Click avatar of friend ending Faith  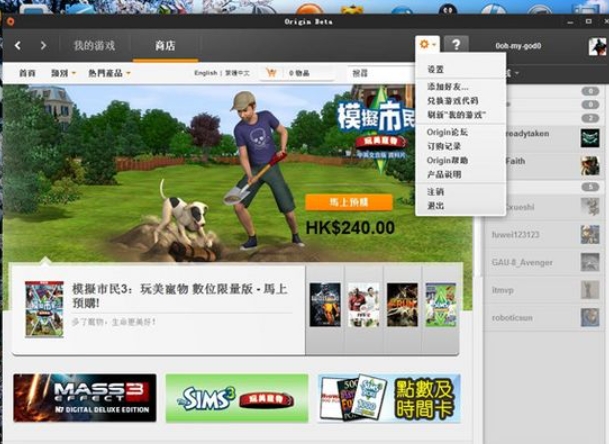[590, 165]
